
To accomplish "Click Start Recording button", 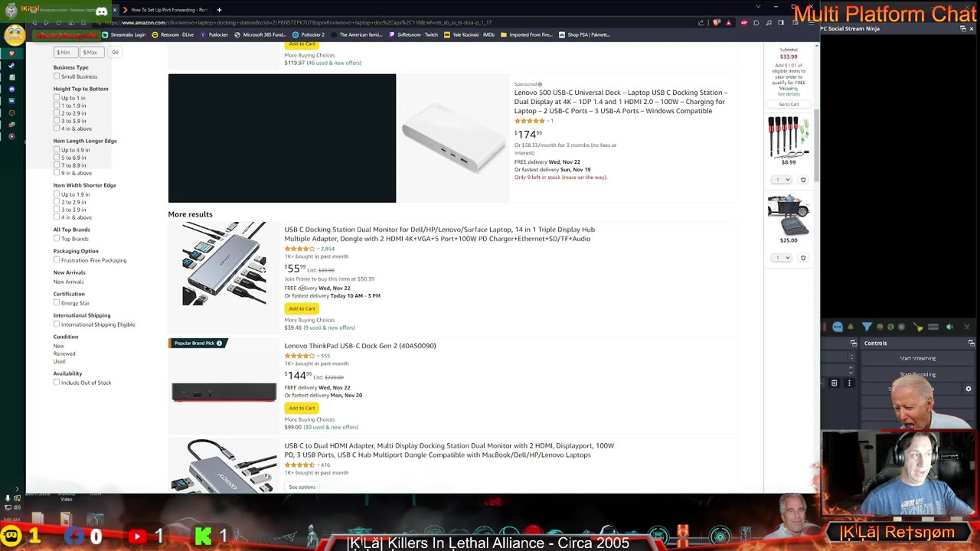I will [x=917, y=374].
